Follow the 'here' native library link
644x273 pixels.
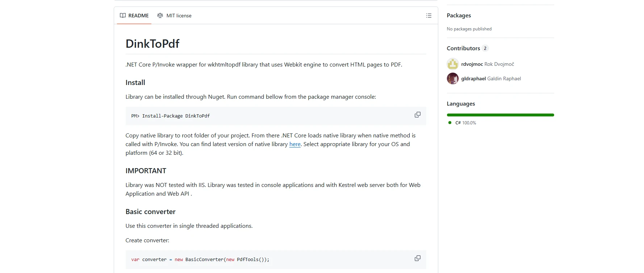[295, 144]
